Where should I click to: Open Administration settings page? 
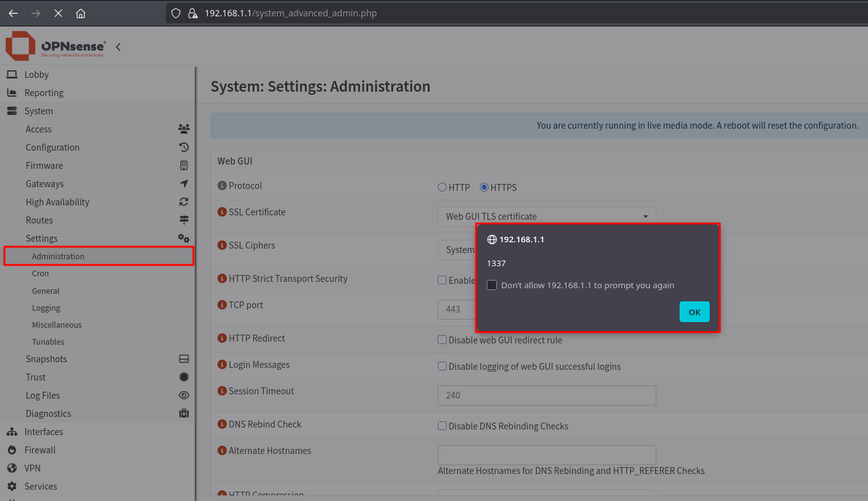tap(99, 256)
